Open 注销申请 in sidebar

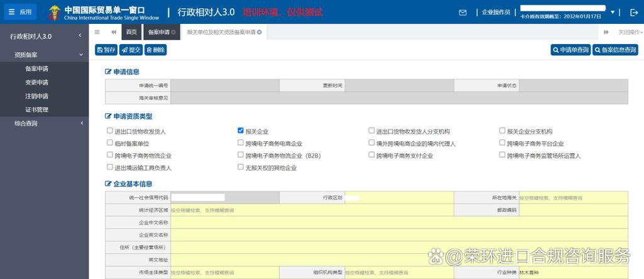coord(36,96)
